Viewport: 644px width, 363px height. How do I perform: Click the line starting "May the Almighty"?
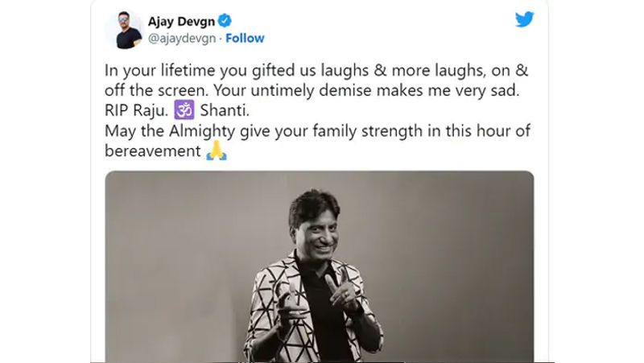coord(317,131)
